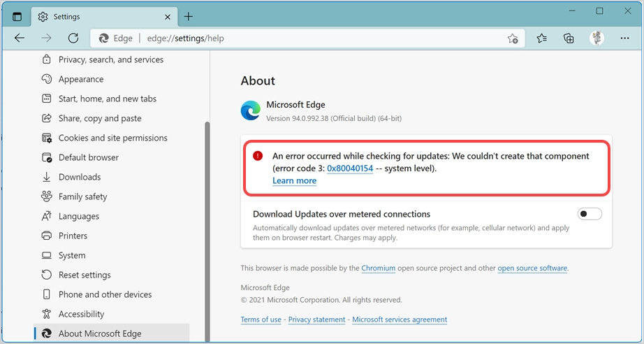Open the user profile avatar
Viewport: 644px width, 344px height.
tap(597, 38)
